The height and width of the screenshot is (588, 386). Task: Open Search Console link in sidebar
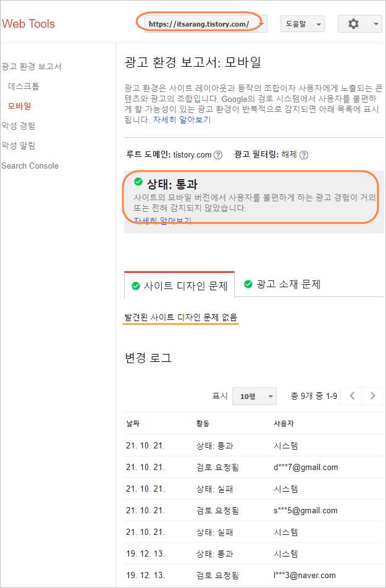point(30,166)
